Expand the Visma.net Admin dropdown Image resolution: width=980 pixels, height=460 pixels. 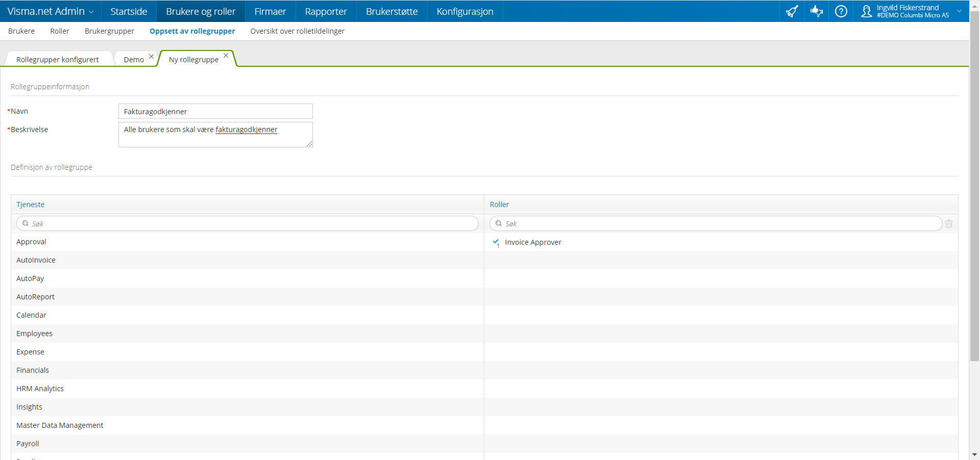(91, 12)
